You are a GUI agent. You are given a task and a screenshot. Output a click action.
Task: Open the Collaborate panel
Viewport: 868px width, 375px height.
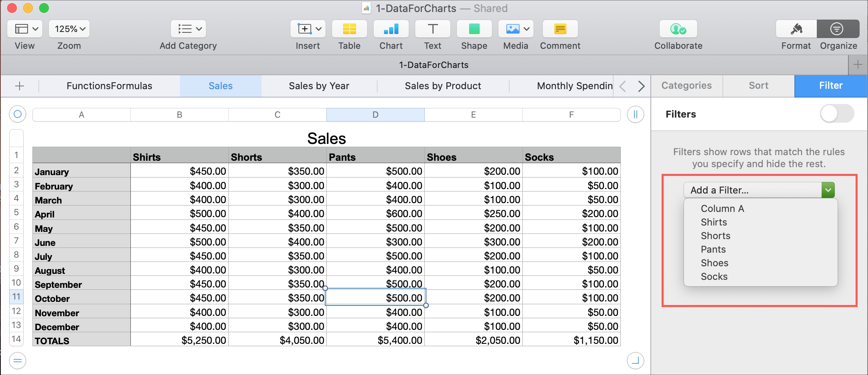678,29
